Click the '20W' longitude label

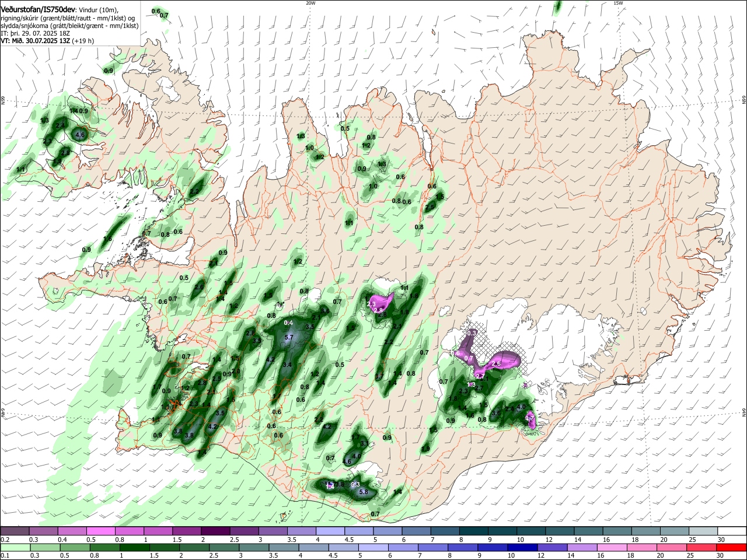[310, 3]
